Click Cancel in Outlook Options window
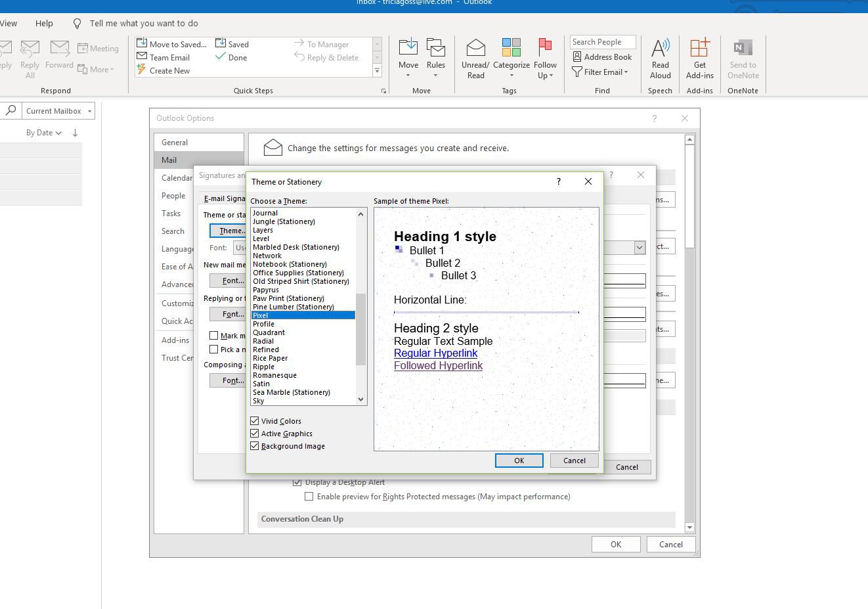The image size is (868, 609). tap(670, 544)
